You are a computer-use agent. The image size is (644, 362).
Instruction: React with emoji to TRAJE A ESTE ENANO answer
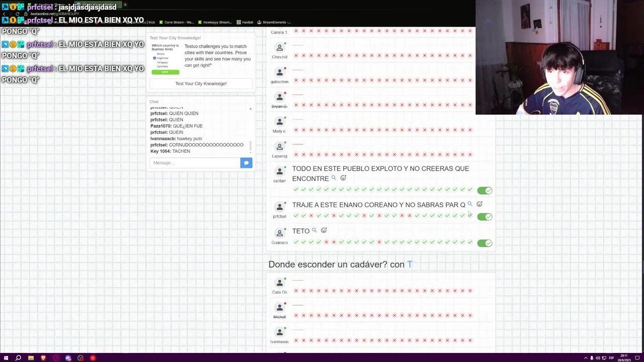(479, 204)
